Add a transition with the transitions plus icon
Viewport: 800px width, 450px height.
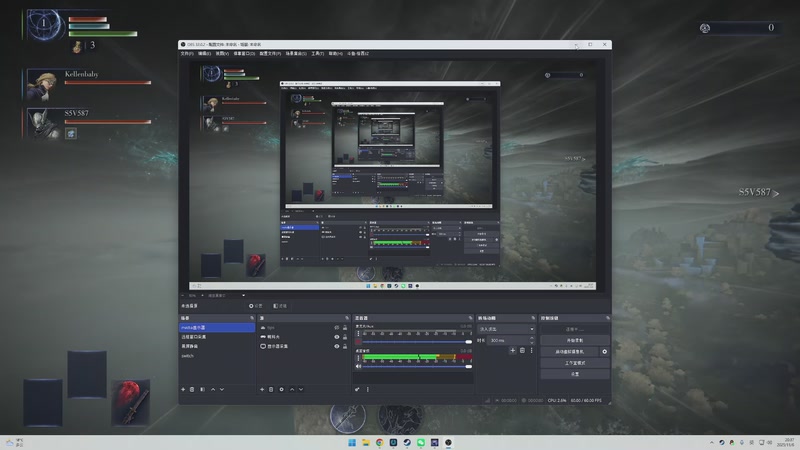(513, 351)
